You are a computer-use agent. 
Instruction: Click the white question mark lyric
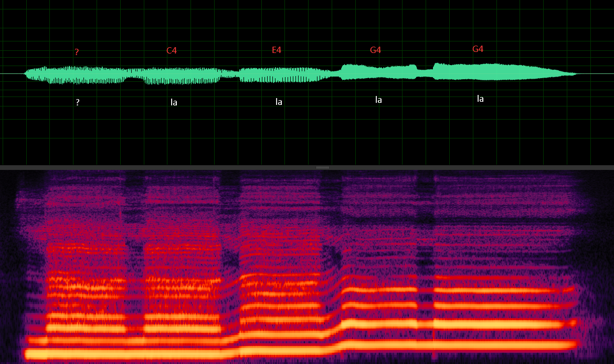coord(78,102)
